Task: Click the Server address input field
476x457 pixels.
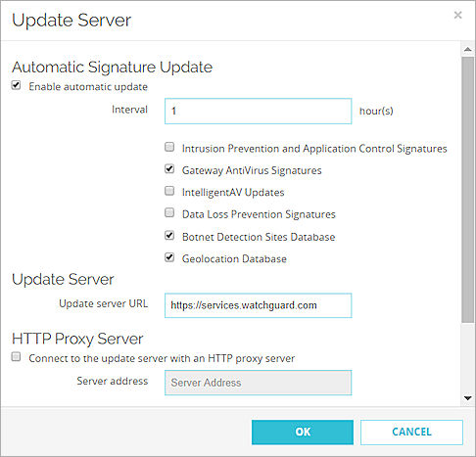Action: 258,383
